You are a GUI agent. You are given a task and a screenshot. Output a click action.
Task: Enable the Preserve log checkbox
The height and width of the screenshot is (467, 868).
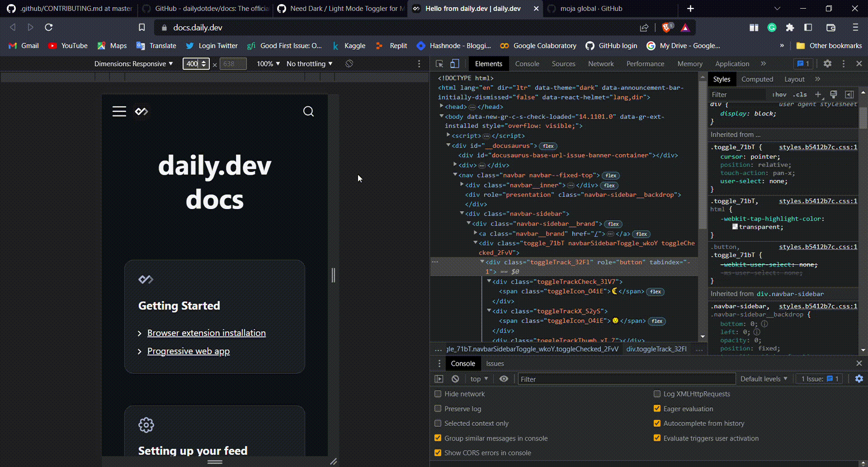tap(438, 408)
